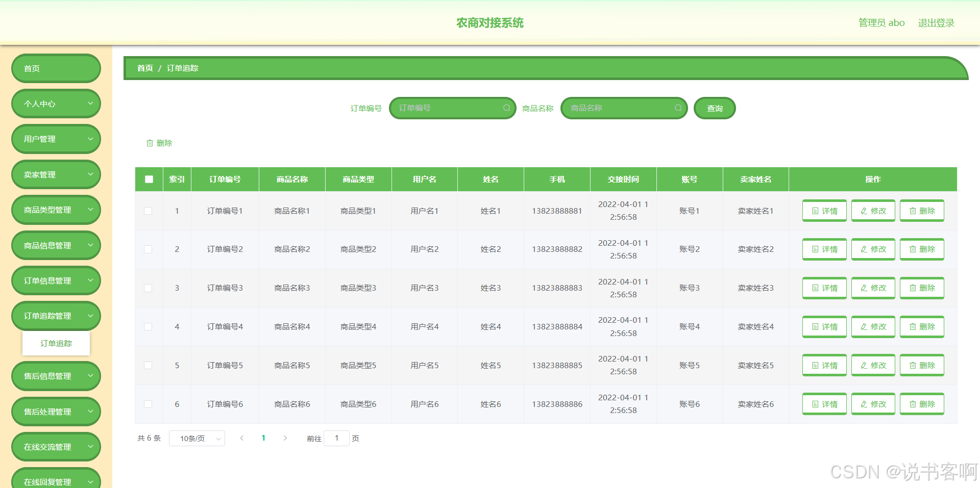Viewport: 980px width, 488px height.
Task: Click the batch 删除 button above table
Action: pyautogui.click(x=159, y=143)
